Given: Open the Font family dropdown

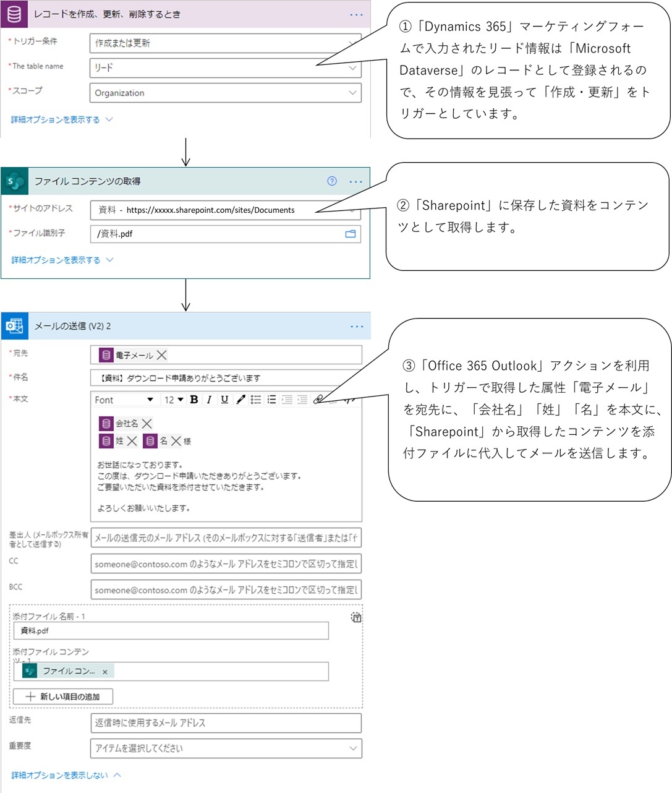Looking at the screenshot, I should tap(124, 400).
